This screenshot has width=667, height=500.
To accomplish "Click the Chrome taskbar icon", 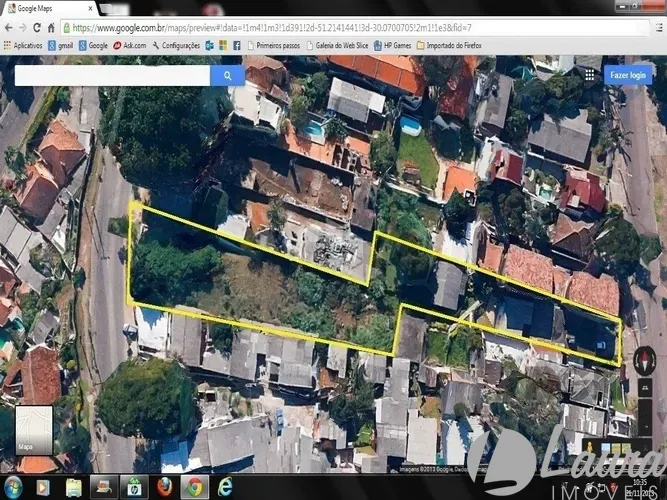I will 195,488.
